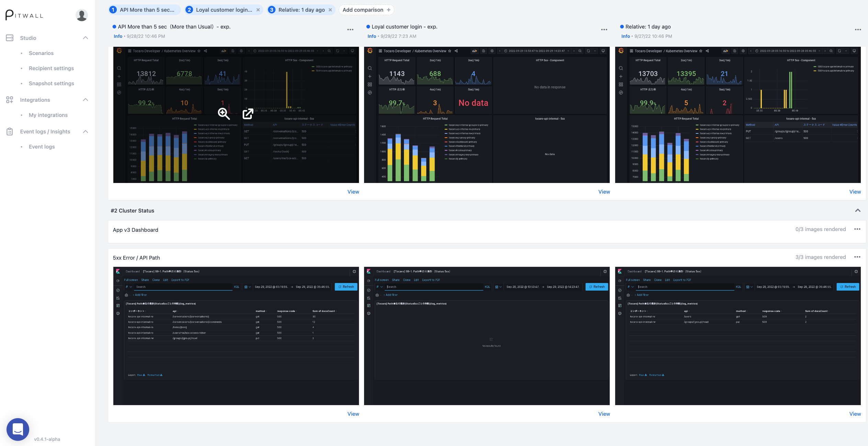This screenshot has width=868, height=446.
Task: Collapse the Studio sidebar group
Action: [x=86, y=38]
